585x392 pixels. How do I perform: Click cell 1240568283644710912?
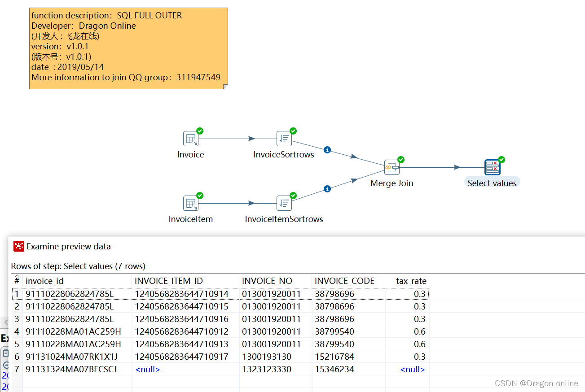pyautogui.click(x=185, y=331)
